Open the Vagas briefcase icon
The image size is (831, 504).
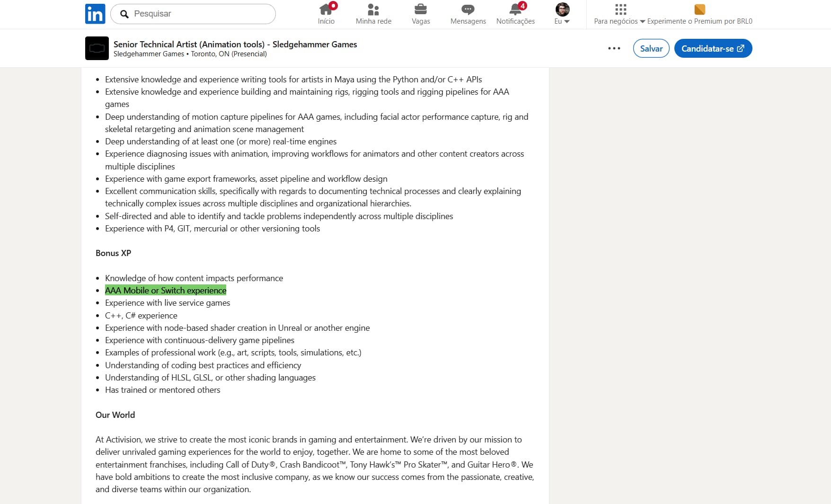421,9
